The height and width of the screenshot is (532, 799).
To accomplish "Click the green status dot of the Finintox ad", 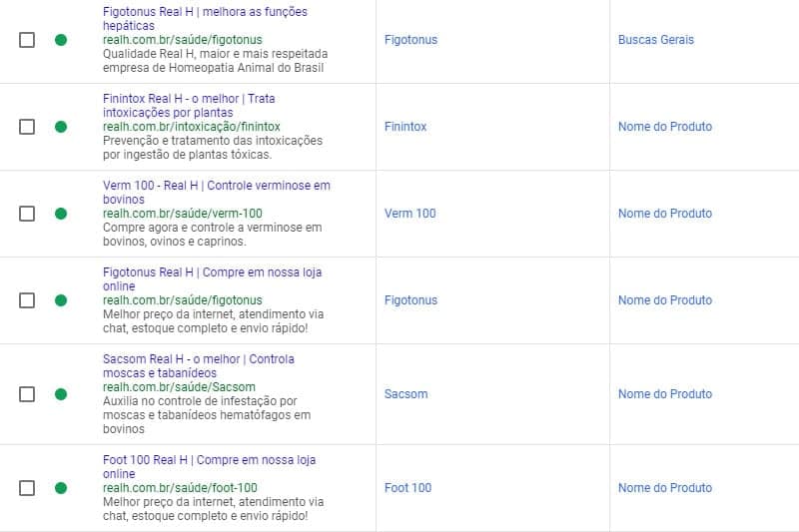I will click(x=61, y=127).
